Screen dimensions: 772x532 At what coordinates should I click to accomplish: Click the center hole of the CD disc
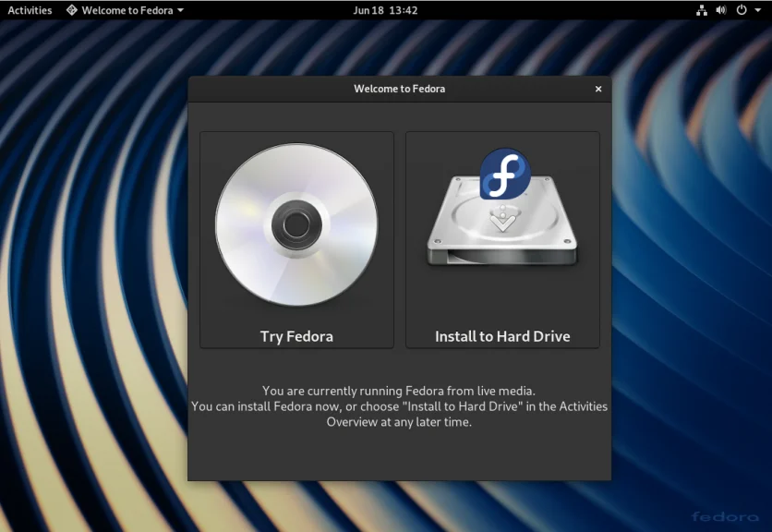pos(296,224)
